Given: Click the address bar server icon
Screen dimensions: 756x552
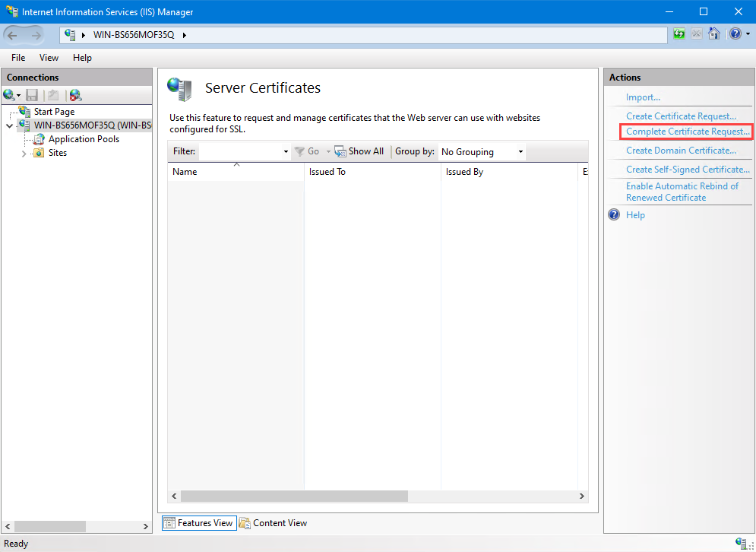Looking at the screenshot, I should pos(71,35).
